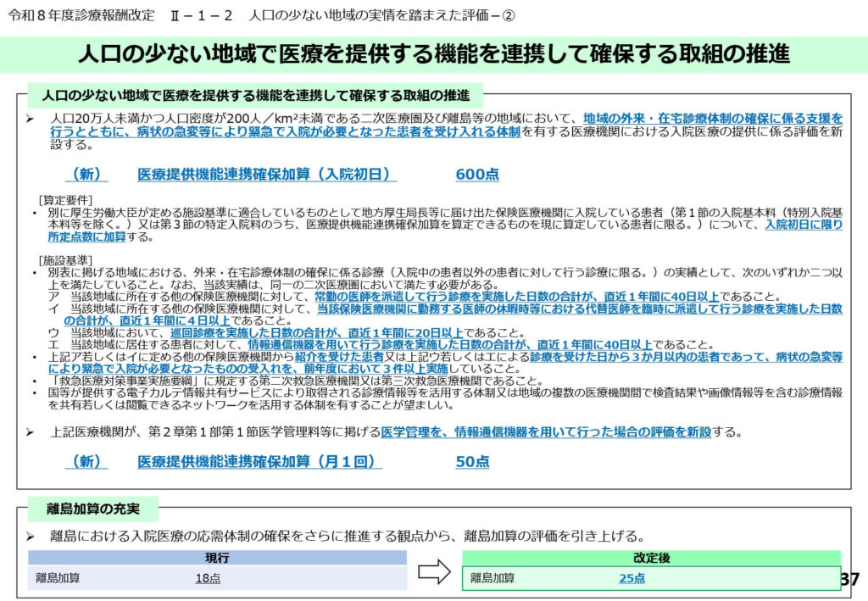Select the 離島加算の充実 section label
Screen dimensions: 868x601
click(x=92, y=509)
